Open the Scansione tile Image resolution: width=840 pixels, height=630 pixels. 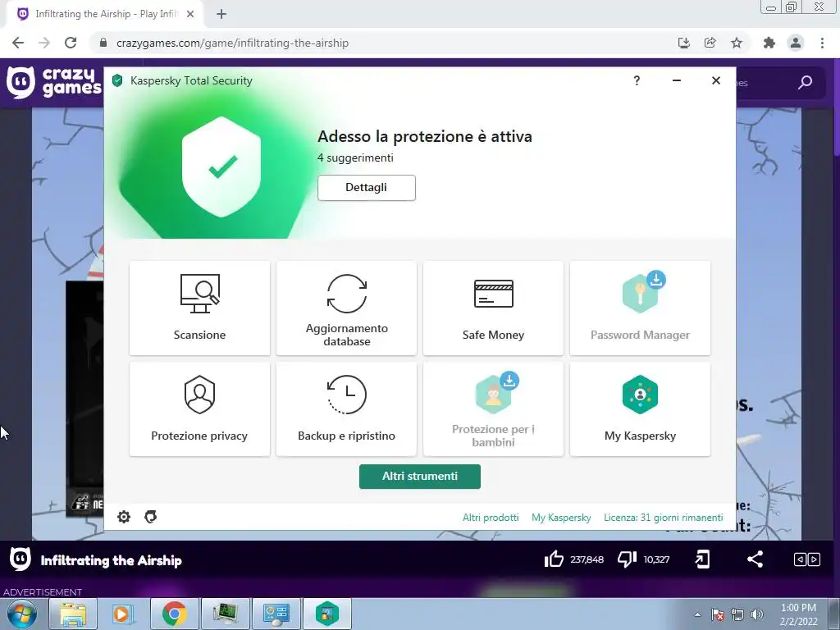(199, 308)
